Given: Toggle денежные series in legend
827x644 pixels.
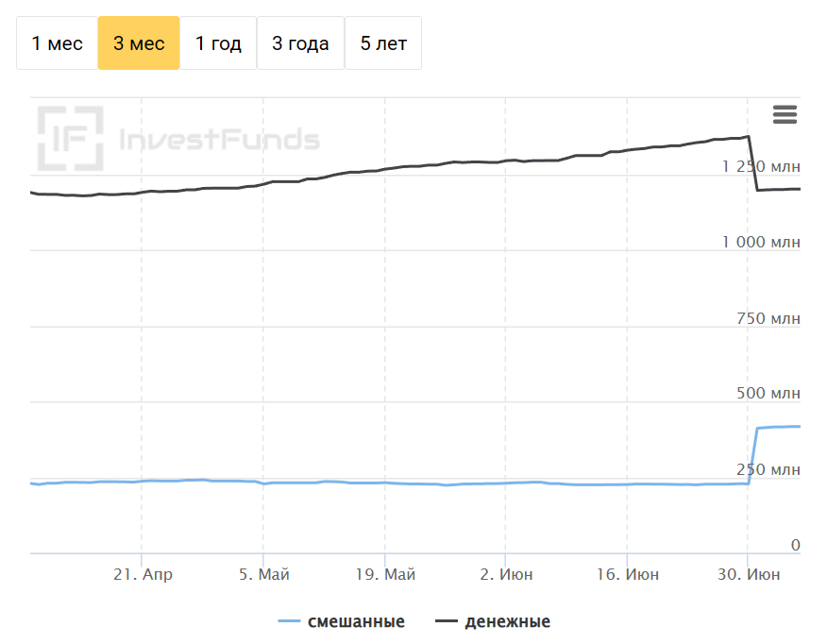Looking at the screenshot, I should [x=507, y=621].
